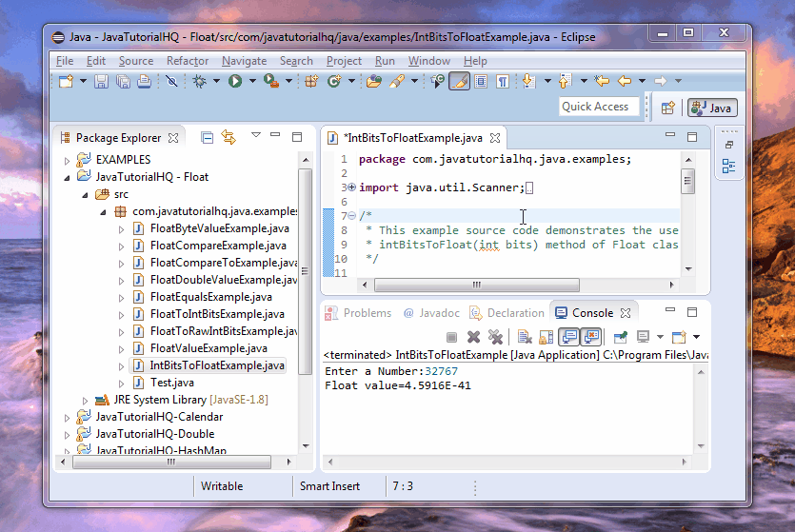Viewport: 795px width, 532px height.
Task: Click the Save All toolbar icon
Action: coord(123,81)
